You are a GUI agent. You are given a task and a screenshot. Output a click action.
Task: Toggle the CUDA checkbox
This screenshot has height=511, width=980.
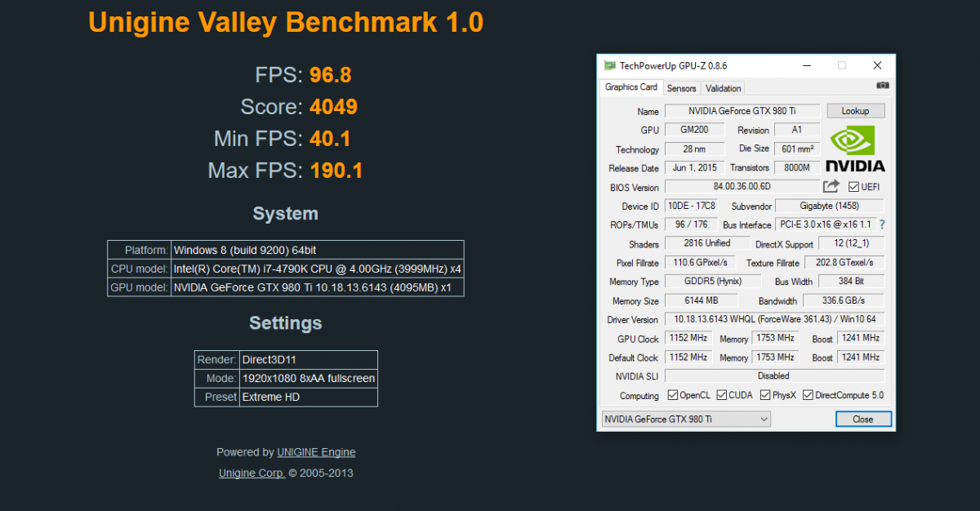(x=722, y=395)
